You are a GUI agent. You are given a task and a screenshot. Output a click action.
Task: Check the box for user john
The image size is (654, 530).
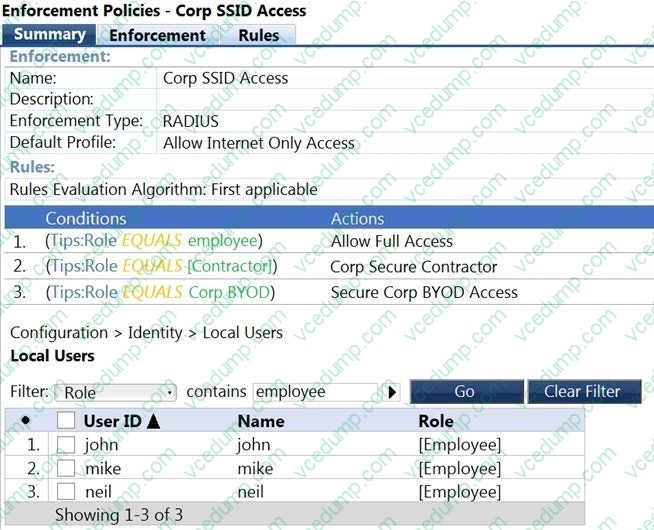(x=66, y=445)
